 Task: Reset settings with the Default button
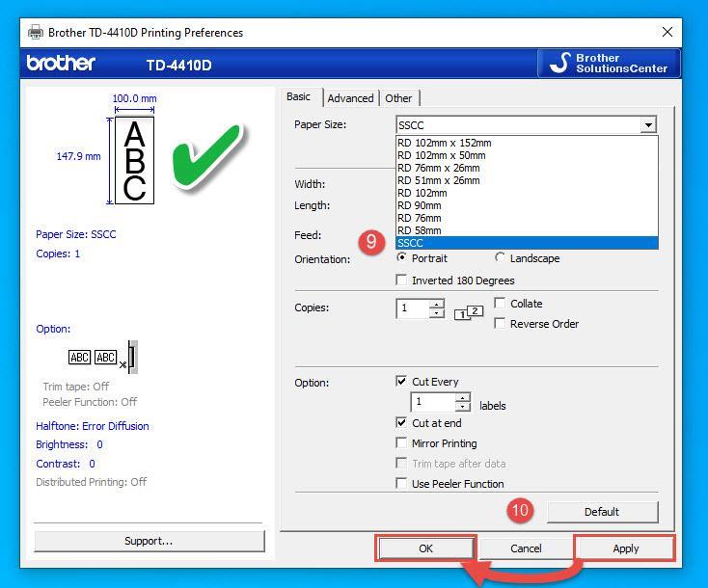602,512
